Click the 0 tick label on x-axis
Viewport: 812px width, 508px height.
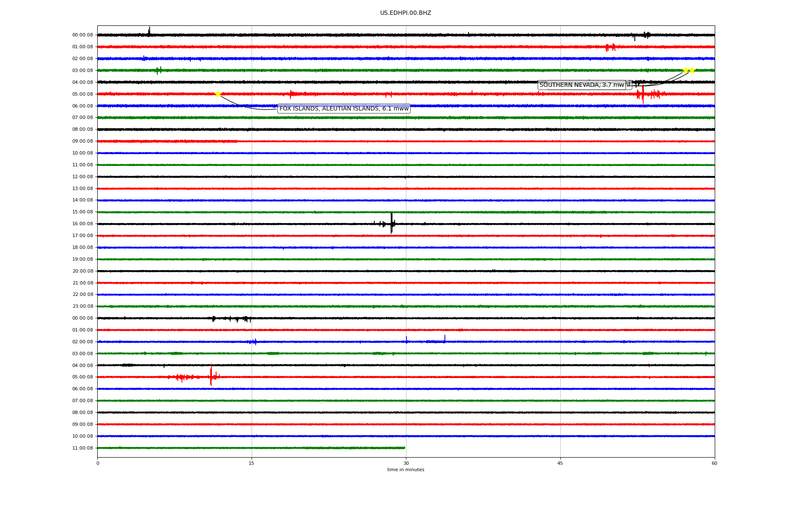[x=98, y=463]
